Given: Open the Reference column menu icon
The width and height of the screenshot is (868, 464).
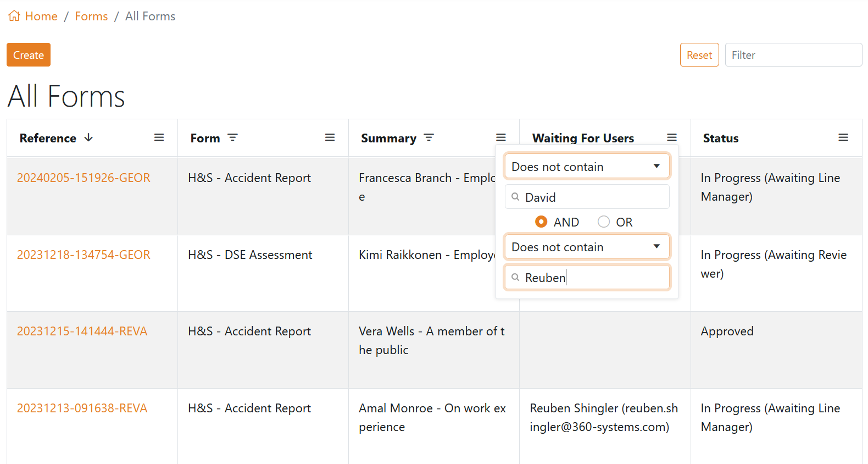Looking at the screenshot, I should pos(159,137).
